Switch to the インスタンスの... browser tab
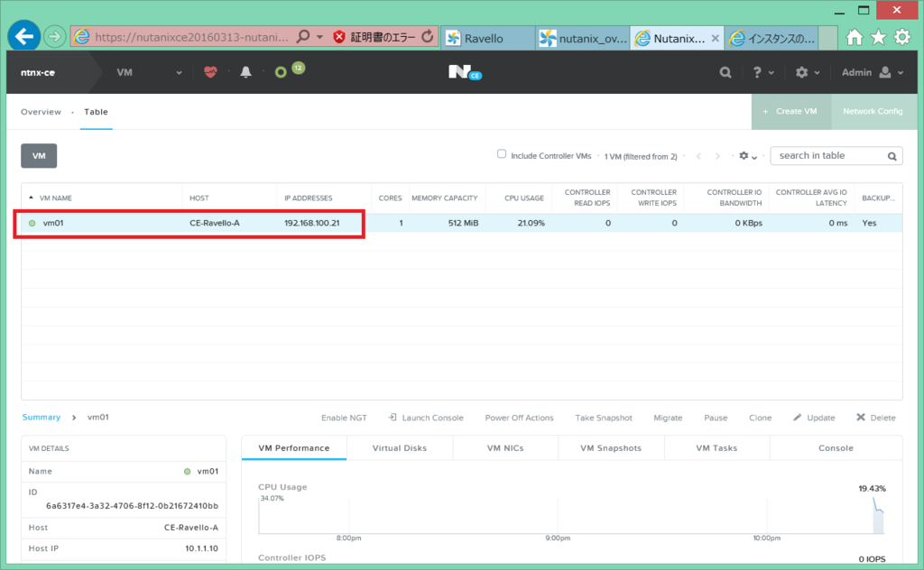Image resolution: width=924 pixels, height=570 pixels. pyautogui.click(x=772, y=38)
